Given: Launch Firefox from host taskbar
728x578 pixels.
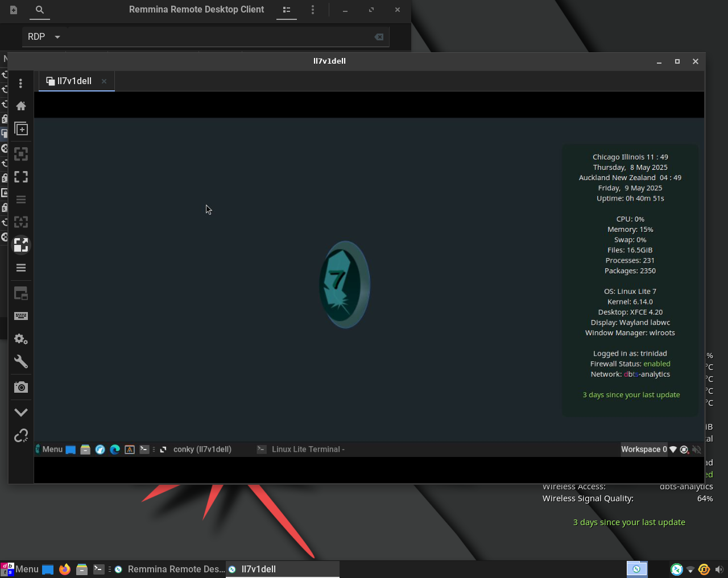Looking at the screenshot, I should tap(65, 569).
